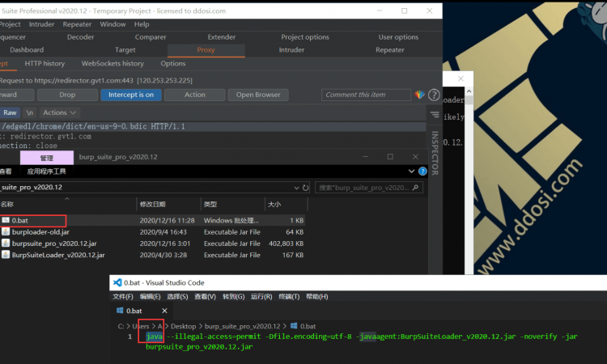
Task: Open VS Code 转到(G) menu
Action: [x=233, y=297]
